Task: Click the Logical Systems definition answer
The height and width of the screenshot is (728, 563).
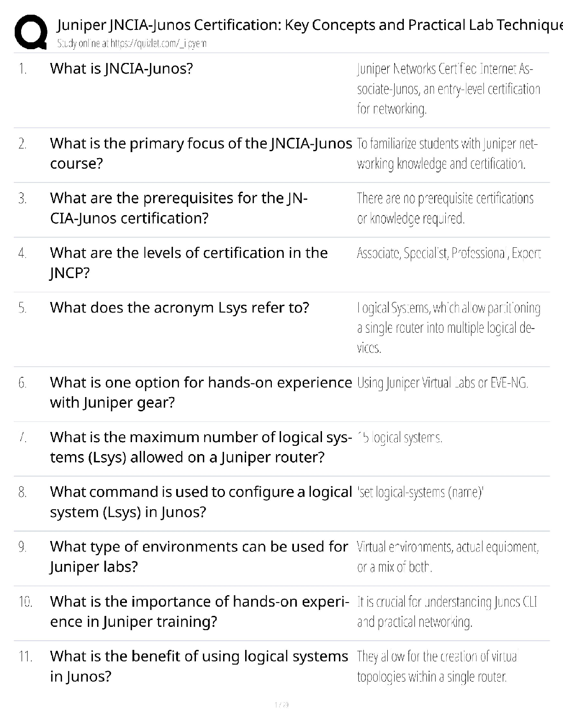Action: click(x=448, y=327)
